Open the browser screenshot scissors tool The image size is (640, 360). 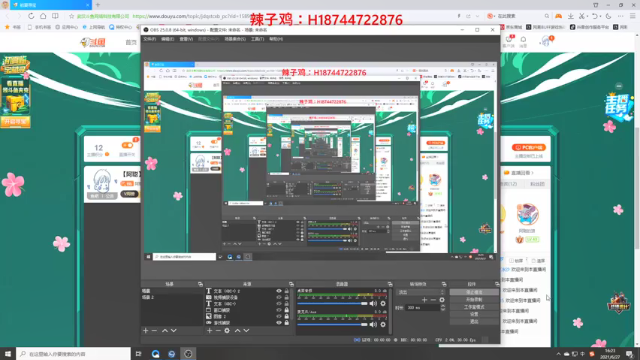pos(582,16)
